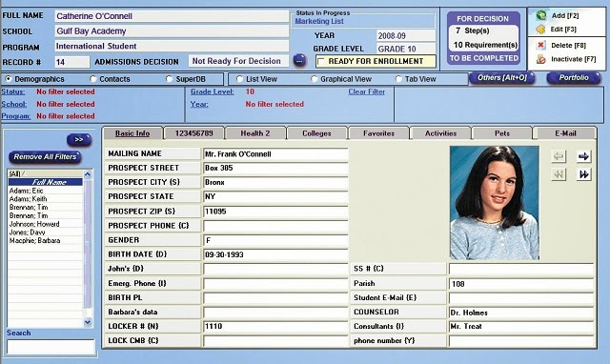This screenshot has height=364, width=610.
Task: Select the Contacts radio button
Action: click(x=93, y=79)
